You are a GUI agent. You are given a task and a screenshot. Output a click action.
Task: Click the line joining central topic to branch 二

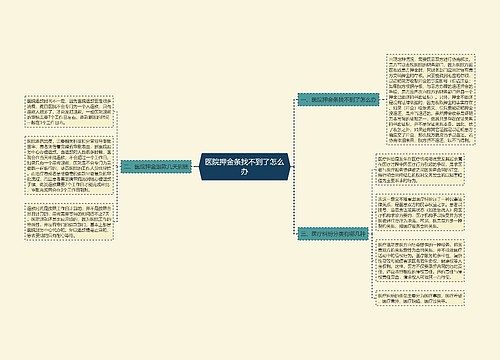tap(195, 167)
